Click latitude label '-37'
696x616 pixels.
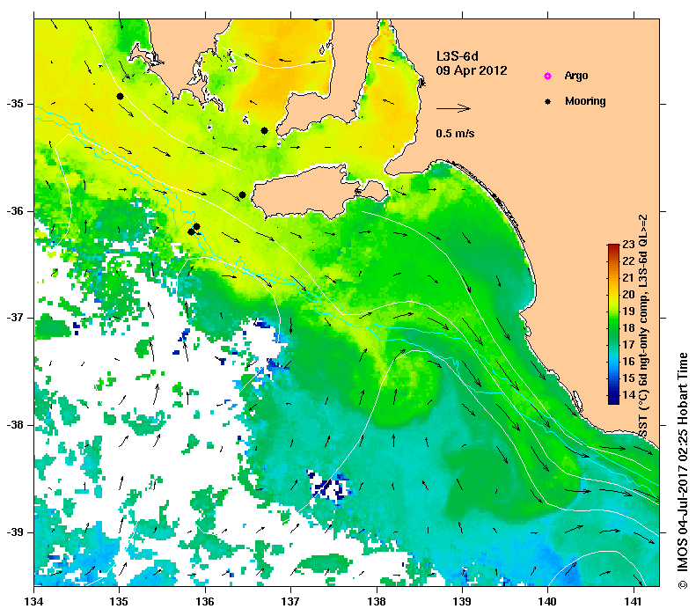tap(15, 319)
